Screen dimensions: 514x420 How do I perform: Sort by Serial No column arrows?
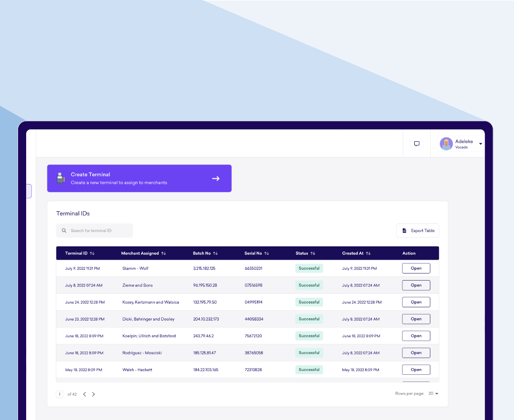(266, 253)
